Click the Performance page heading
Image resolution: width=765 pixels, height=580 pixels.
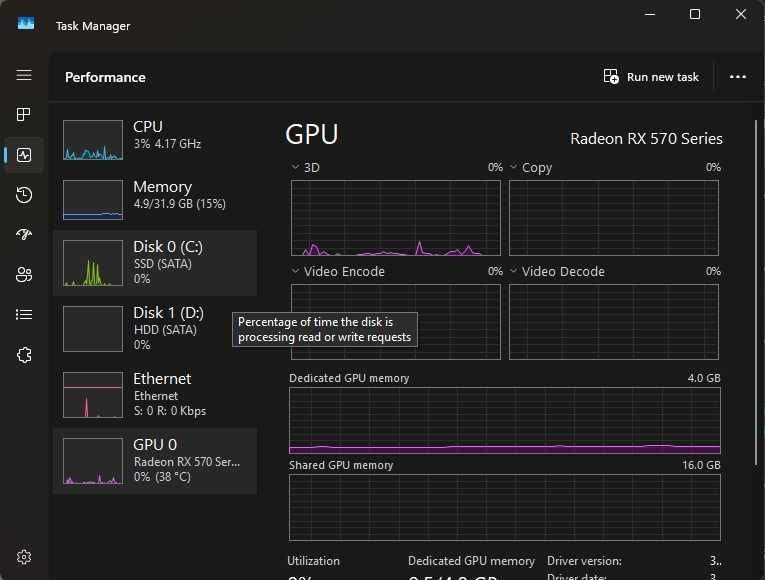[105, 77]
